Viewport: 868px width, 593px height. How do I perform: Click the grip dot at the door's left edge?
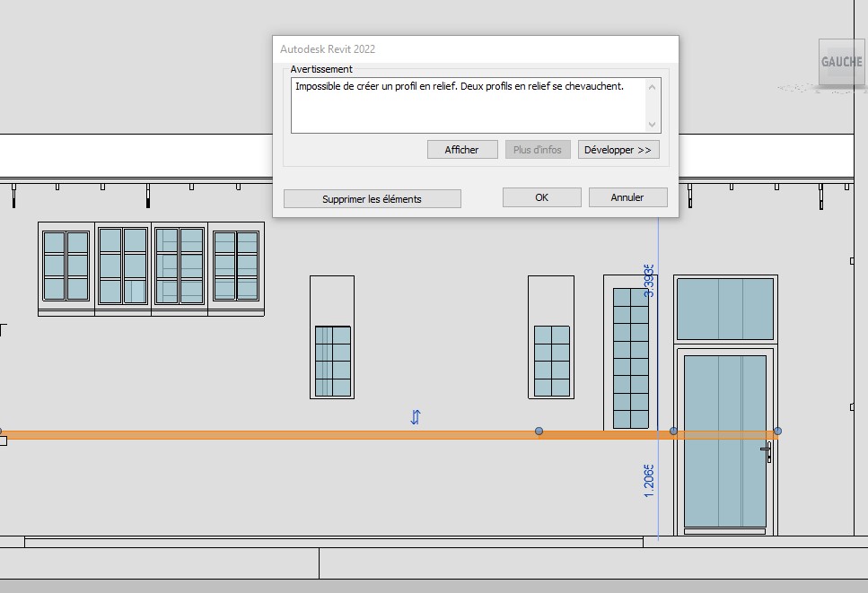click(674, 432)
